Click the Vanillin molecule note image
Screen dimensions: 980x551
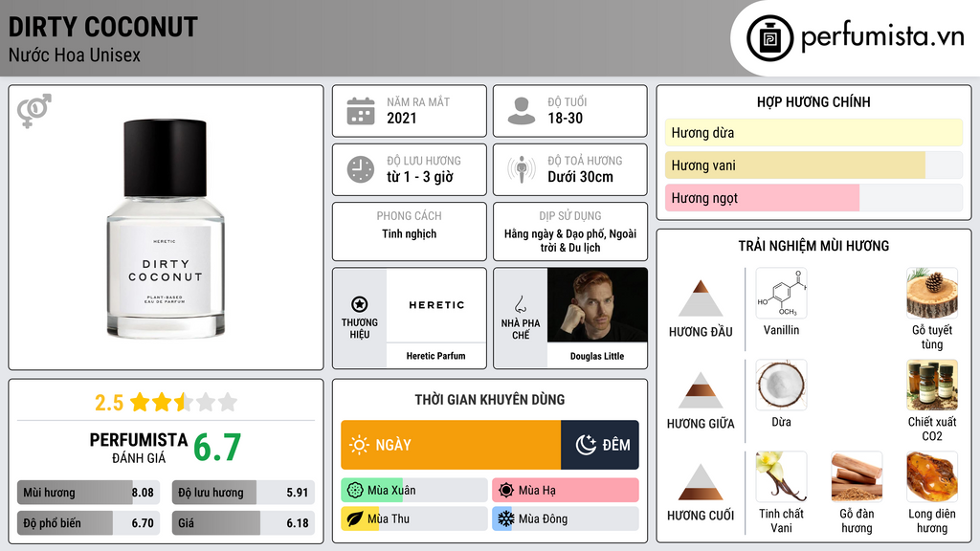coord(781,294)
